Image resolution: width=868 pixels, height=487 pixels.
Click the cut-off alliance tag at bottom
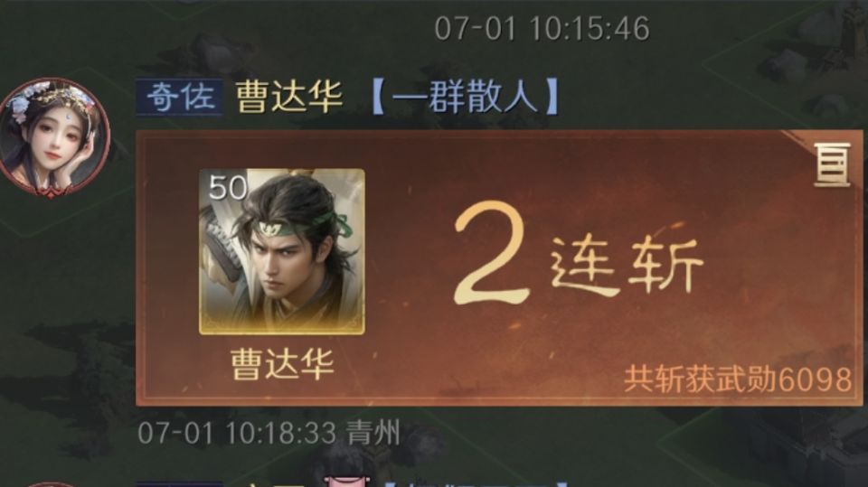[476, 484]
